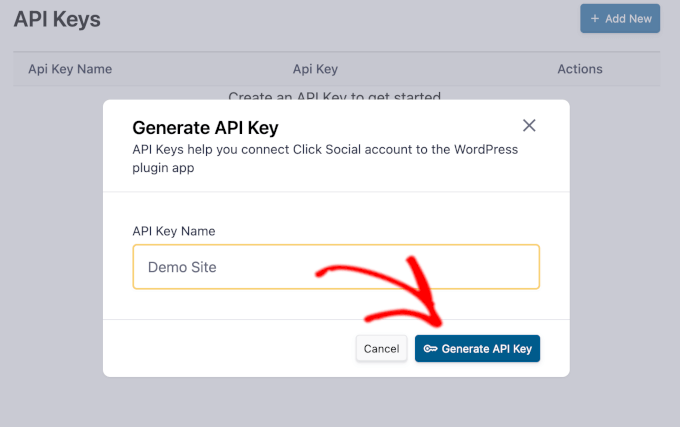The image size is (680, 427).
Task: Click the key icon on the generate button
Action: click(x=430, y=349)
